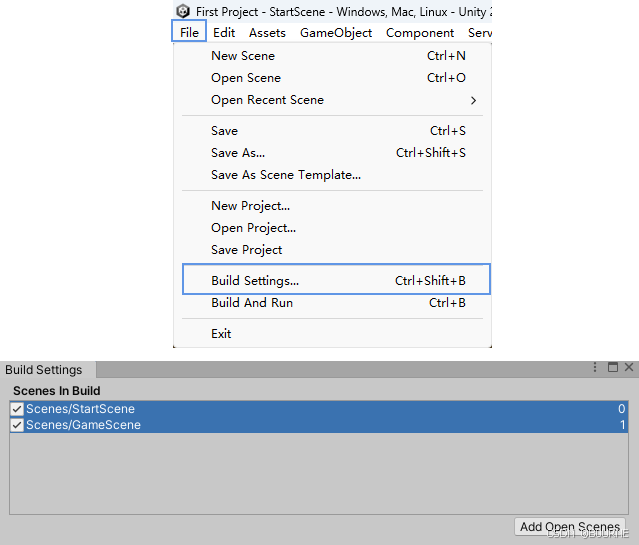This screenshot has height=545, width=639.
Task: Select Save As... menu entry
Action: point(332,153)
